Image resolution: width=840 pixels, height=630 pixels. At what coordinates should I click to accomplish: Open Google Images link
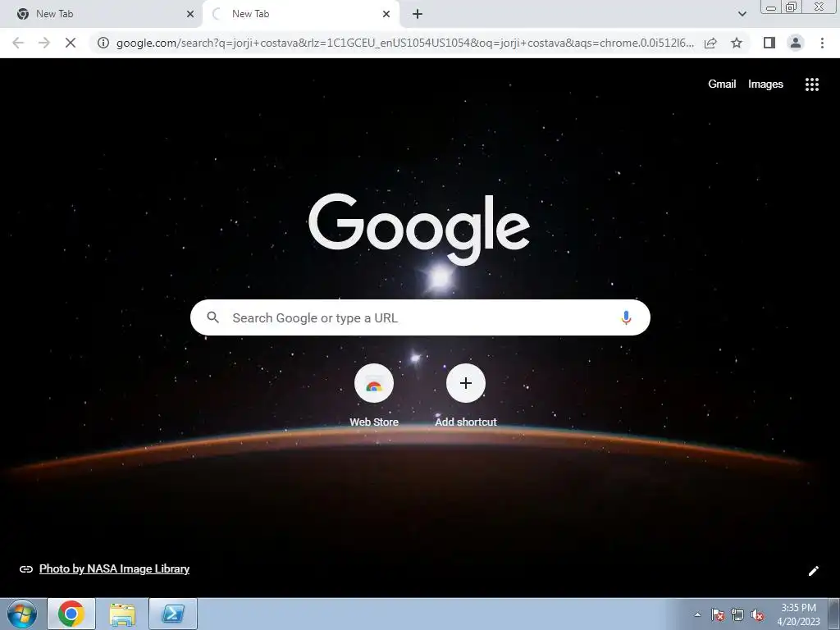coord(765,84)
